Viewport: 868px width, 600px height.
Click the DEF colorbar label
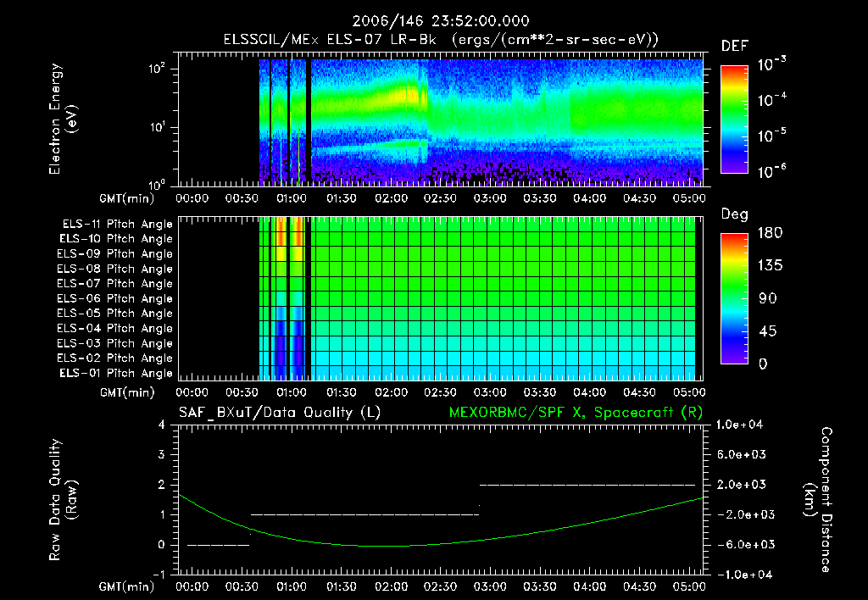pos(735,46)
